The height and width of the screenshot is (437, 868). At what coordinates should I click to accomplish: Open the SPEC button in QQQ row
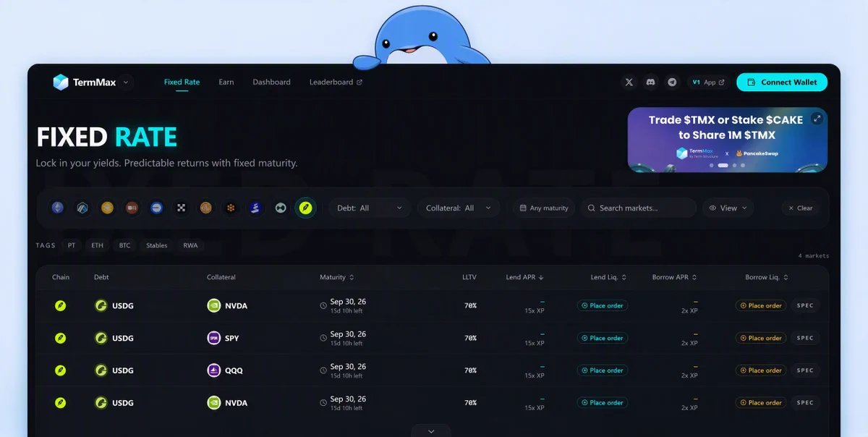click(805, 370)
